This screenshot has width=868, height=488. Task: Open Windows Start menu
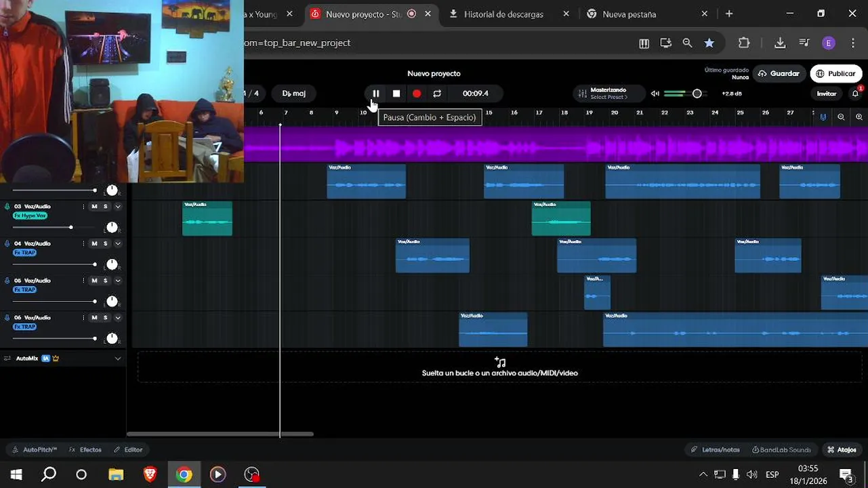pyautogui.click(x=16, y=474)
